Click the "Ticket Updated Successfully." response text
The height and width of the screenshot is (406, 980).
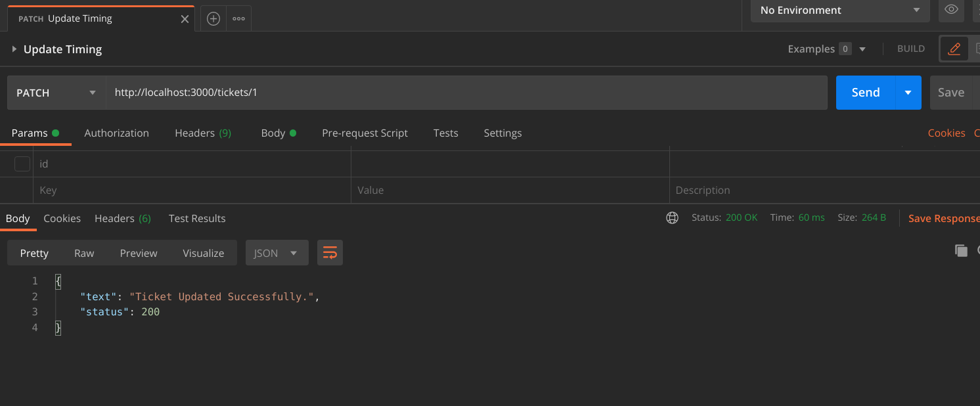(x=221, y=297)
